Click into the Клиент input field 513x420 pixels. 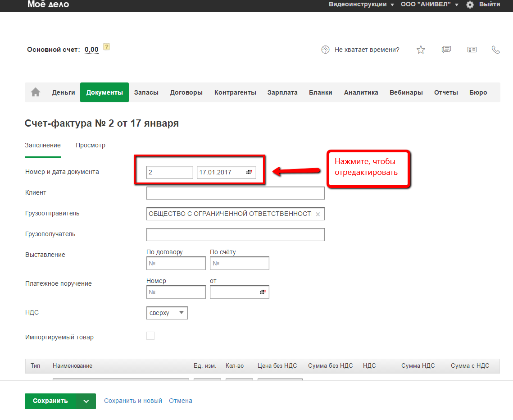235,193
